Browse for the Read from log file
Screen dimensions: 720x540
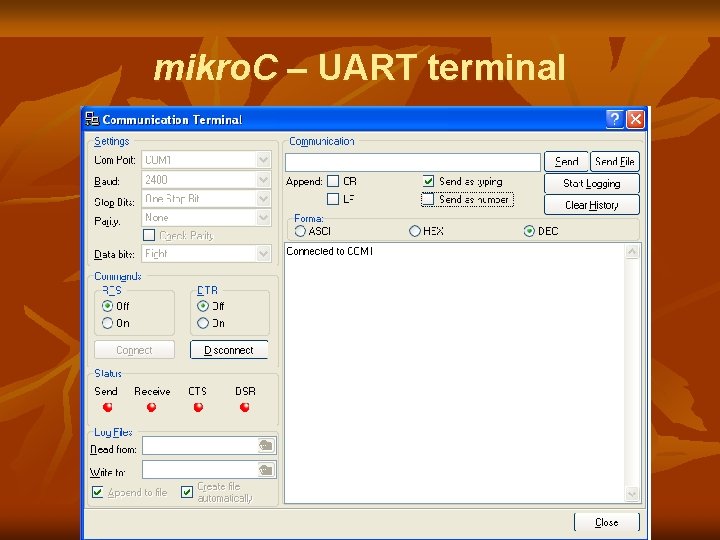point(266,445)
